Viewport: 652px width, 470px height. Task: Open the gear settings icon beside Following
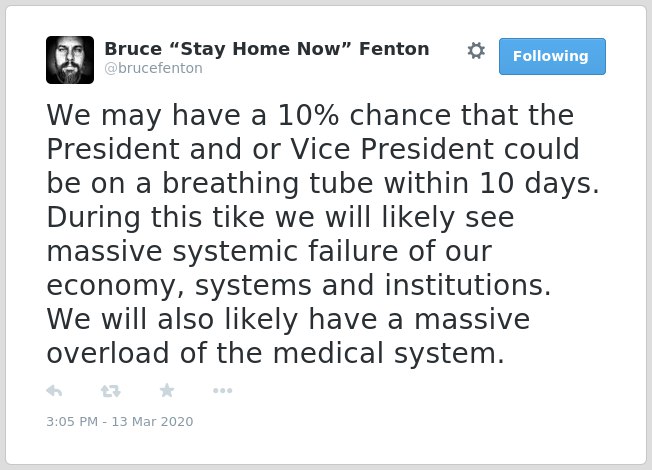point(476,51)
